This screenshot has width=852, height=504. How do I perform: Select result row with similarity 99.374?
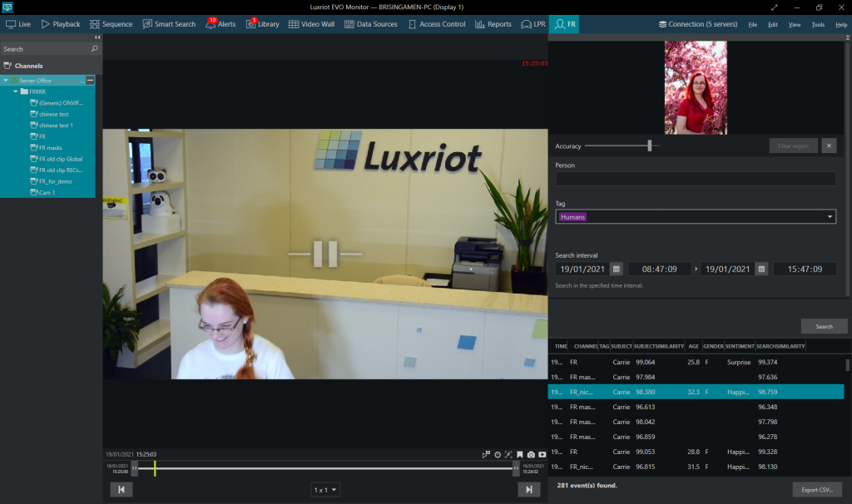[696, 363]
